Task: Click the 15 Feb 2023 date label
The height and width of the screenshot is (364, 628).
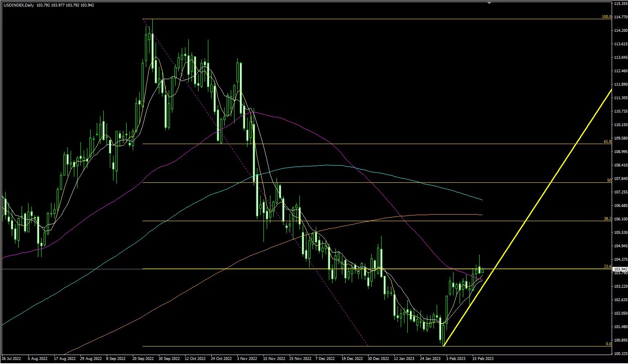Action: (483, 359)
